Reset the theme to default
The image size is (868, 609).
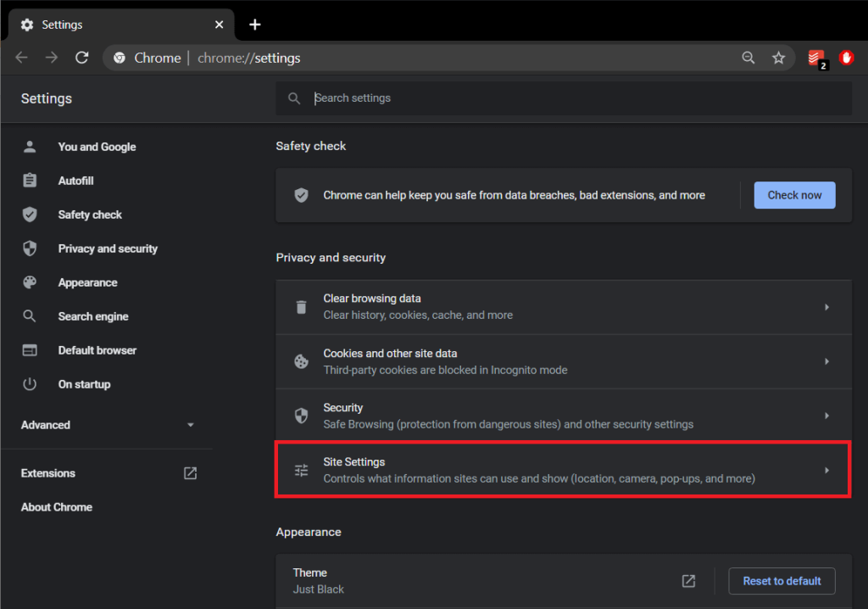tap(782, 581)
